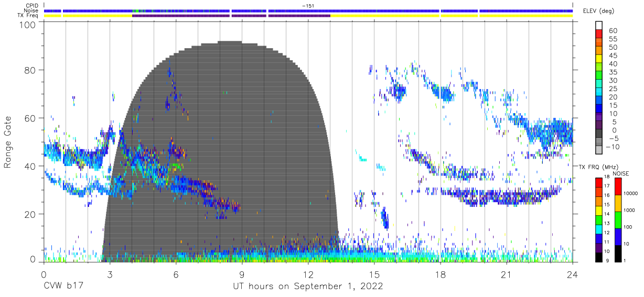Click the 'CPID' row label

point(33,6)
